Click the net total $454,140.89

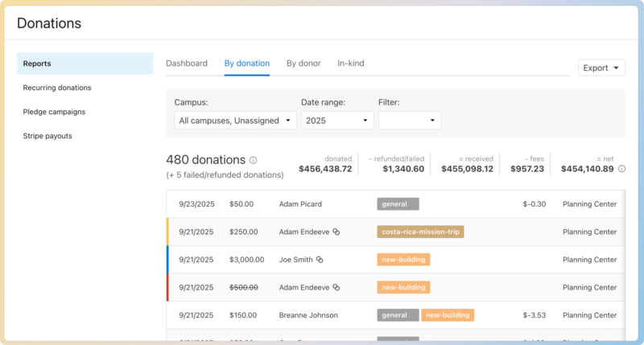click(x=588, y=169)
